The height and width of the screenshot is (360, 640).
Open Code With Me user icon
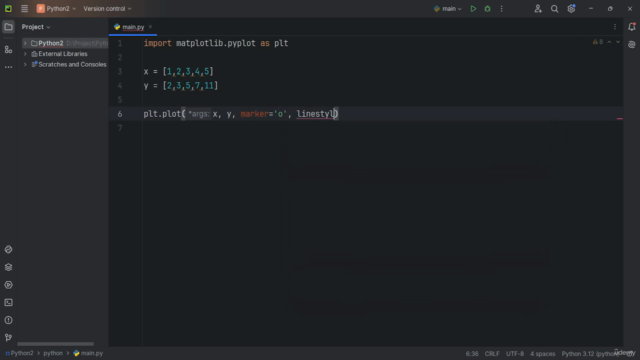pos(538,9)
